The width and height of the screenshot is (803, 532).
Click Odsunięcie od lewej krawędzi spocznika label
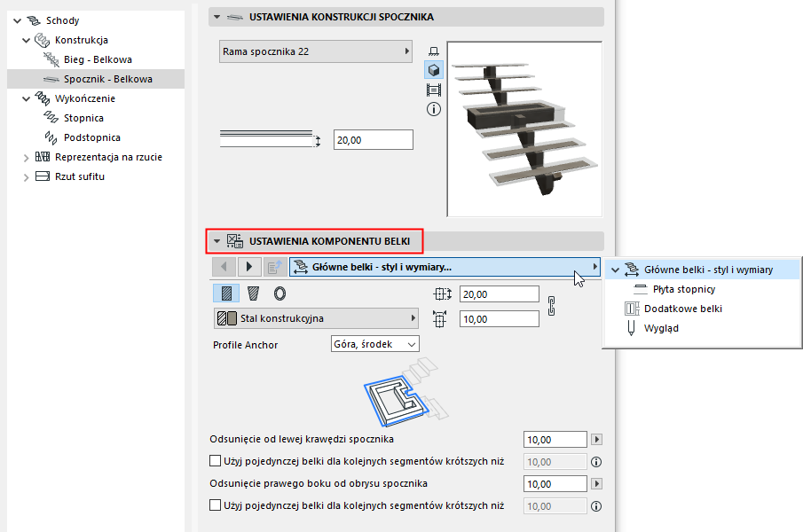(302, 439)
